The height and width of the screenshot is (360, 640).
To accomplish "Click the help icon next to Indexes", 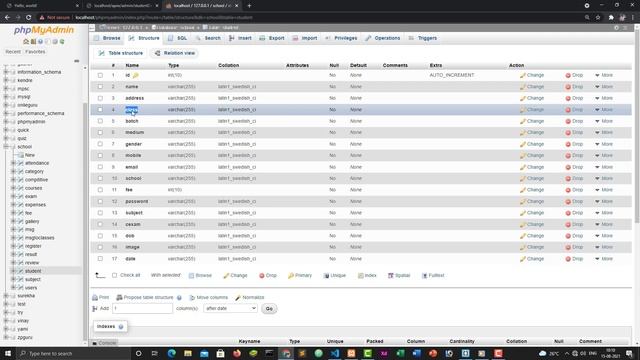I will click(121, 327).
